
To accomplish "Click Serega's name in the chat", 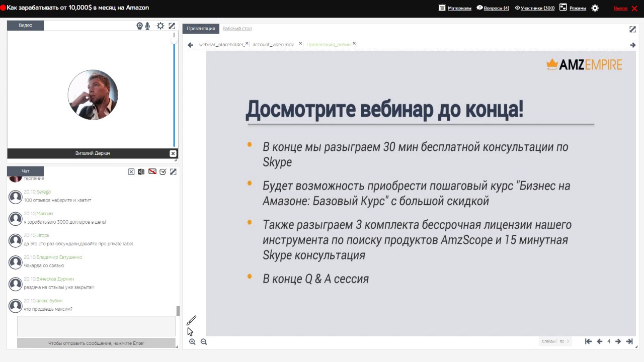I will (44, 192).
